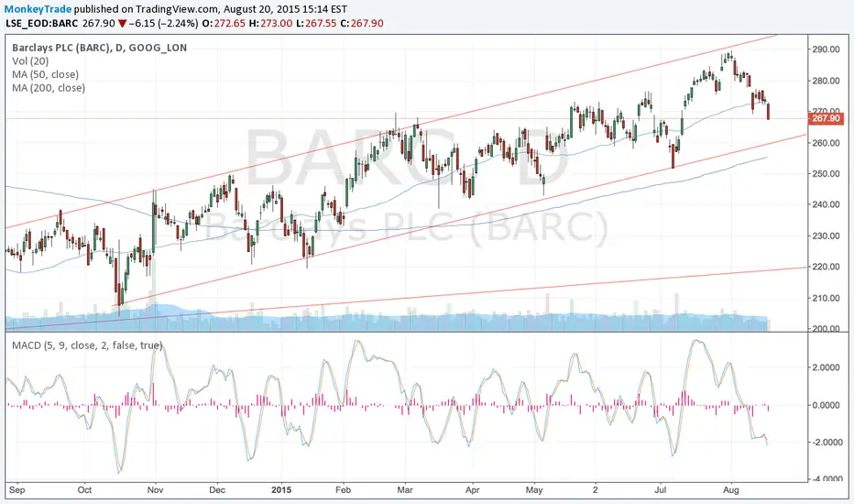The image size is (854, 504).
Task: Click the O:272.65 open price value
Action: [224, 24]
